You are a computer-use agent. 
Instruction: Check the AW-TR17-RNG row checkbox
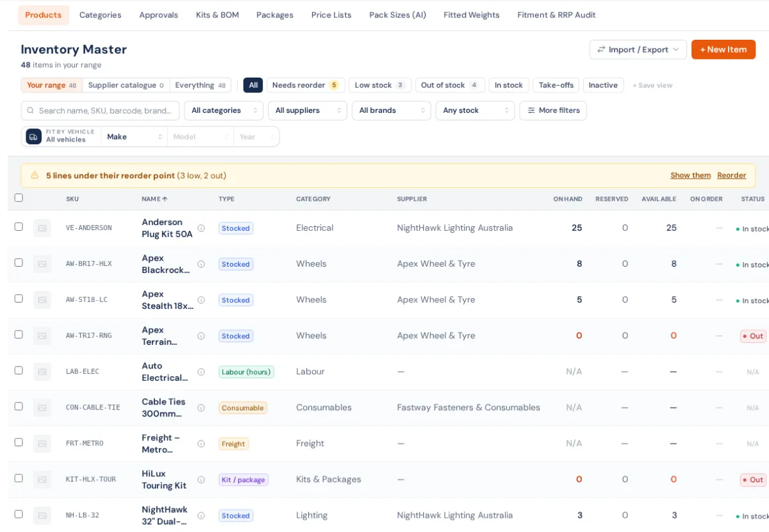[x=19, y=335]
